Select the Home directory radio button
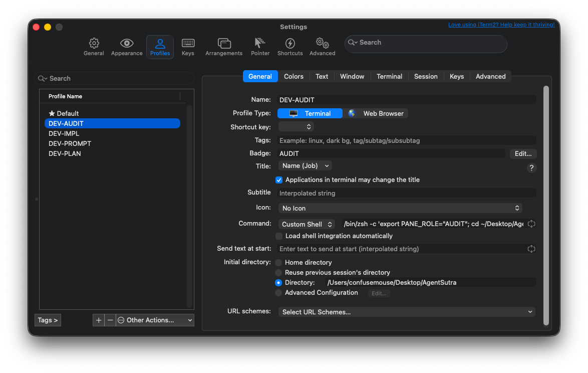This screenshot has width=588, height=373. tap(279, 262)
